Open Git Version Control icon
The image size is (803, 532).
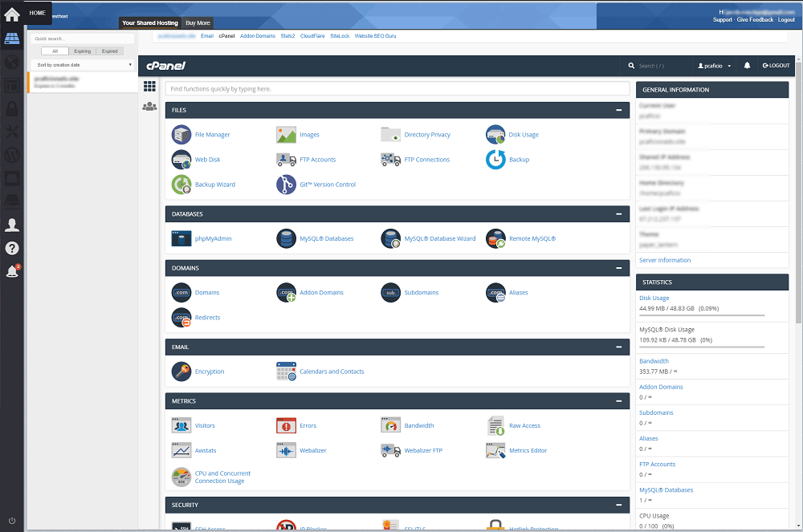click(x=287, y=185)
